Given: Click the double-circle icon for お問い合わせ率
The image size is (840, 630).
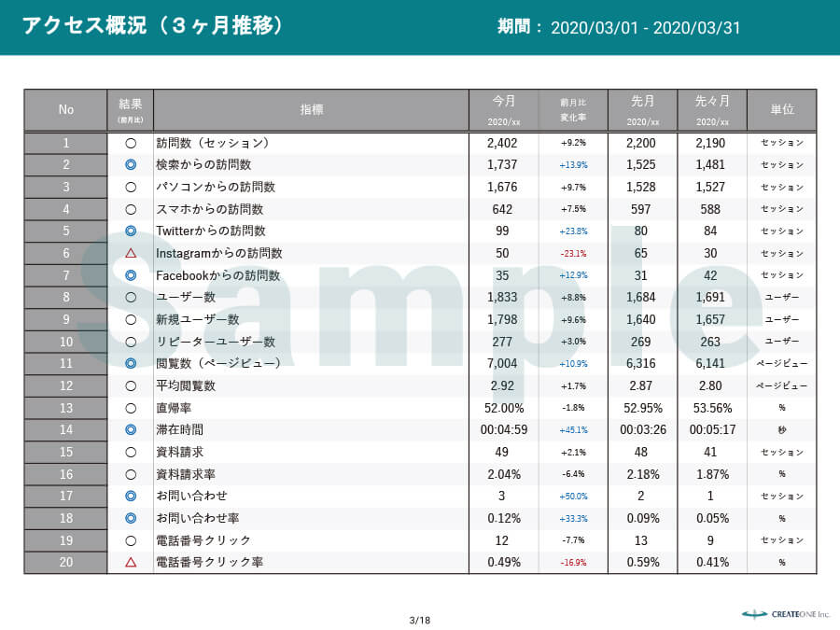Looking at the screenshot, I should point(131,518).
